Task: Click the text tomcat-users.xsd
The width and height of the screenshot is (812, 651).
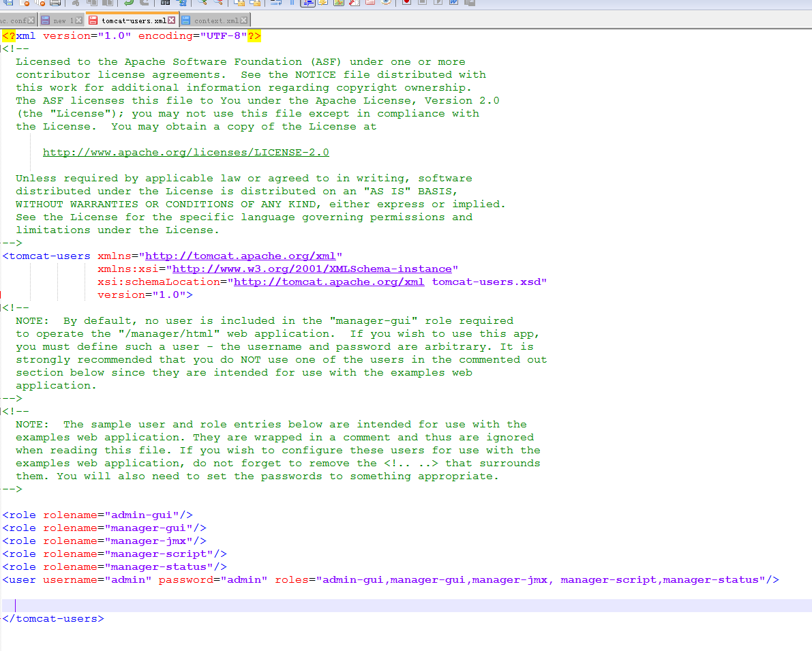Action: click(x=486, y=282)
